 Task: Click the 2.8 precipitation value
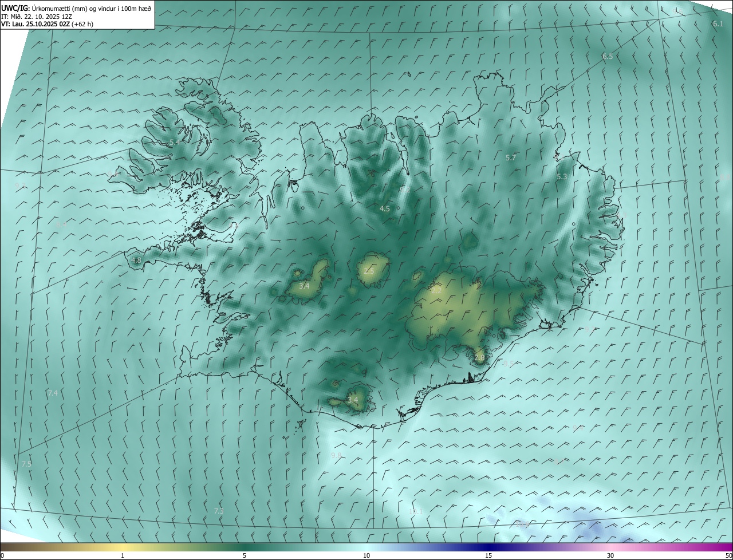[x=479, y=358]
